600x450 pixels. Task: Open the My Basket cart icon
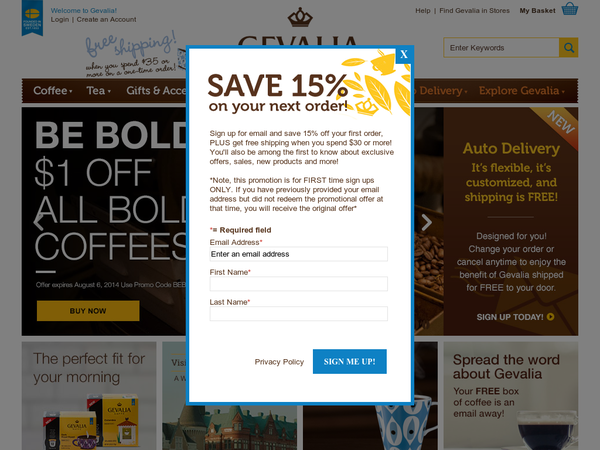[x=570, y=9]
